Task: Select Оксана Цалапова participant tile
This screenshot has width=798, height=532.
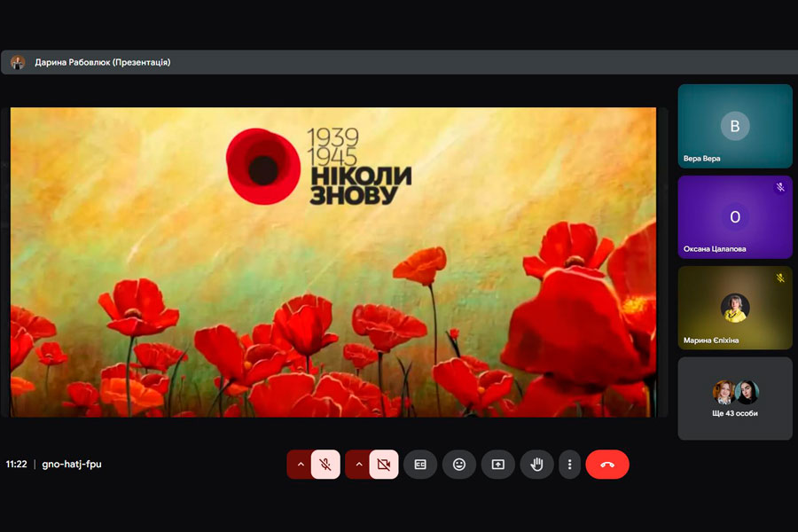Action: [735, 217]
